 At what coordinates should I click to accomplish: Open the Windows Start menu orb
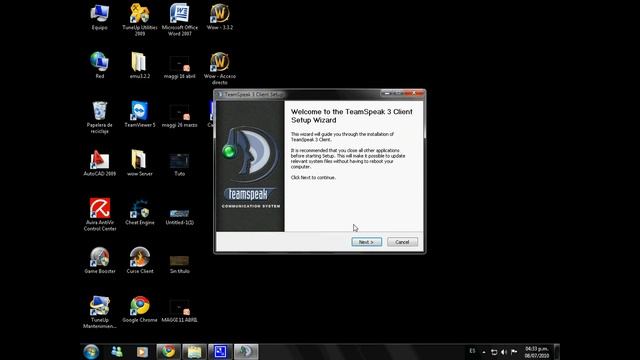point(91,351)
